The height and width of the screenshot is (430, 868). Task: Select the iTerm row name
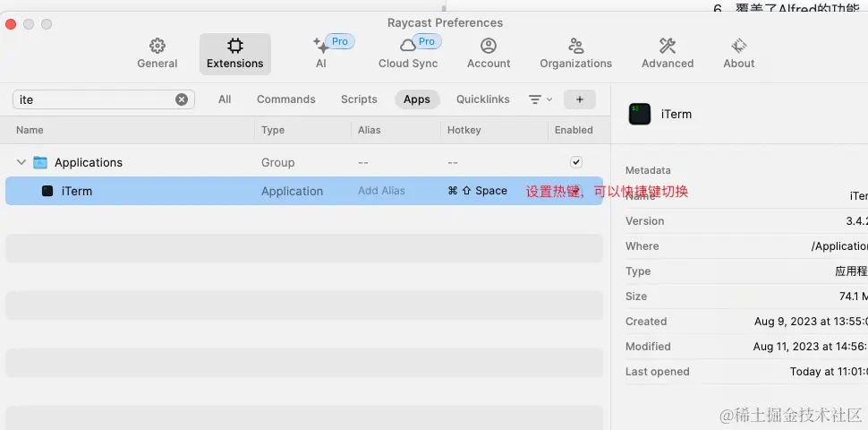pos(77,191)
